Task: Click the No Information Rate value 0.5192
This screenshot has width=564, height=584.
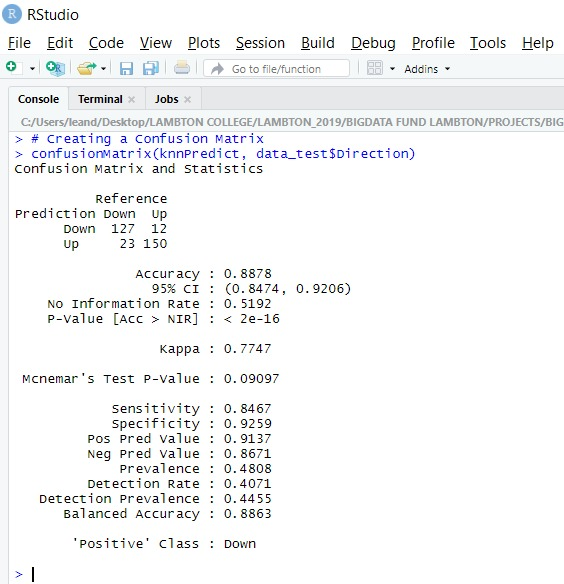Action: tap(247, 304)
